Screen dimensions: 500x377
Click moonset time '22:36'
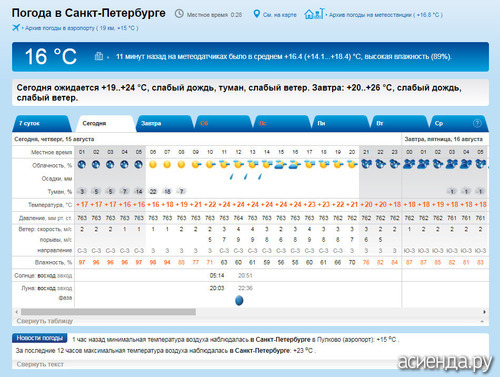(245, 288)
